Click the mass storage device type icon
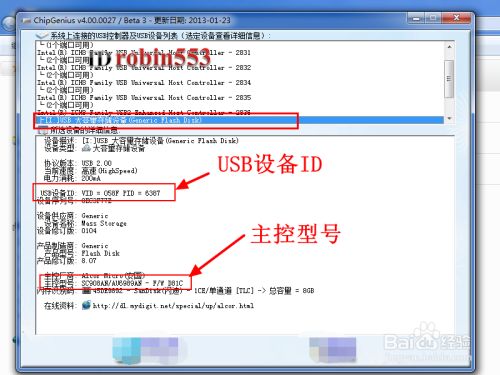This screenshot has height=375, width=500. pos(86,148)
